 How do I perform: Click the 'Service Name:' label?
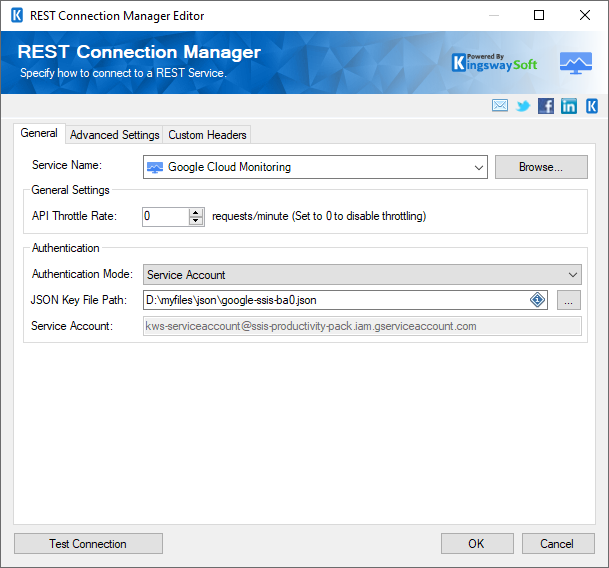coord(67,165)
